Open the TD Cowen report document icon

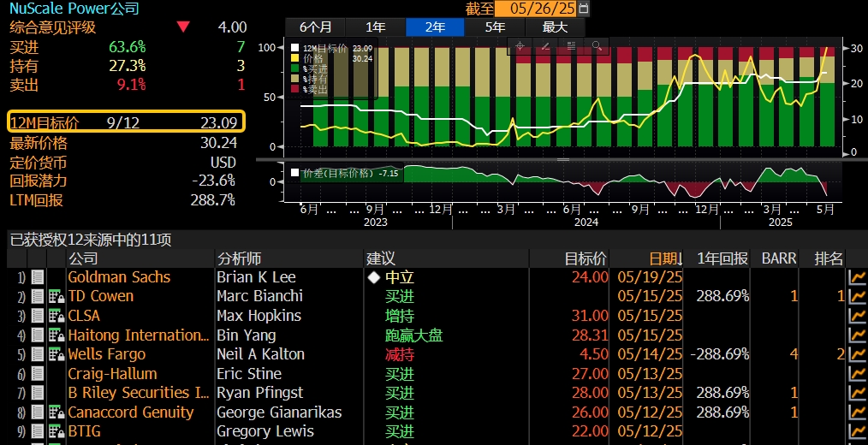37,297
